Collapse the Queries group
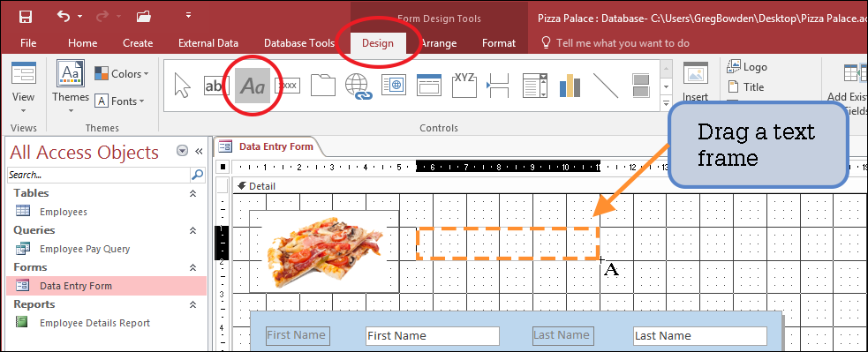 pos(193,230)
